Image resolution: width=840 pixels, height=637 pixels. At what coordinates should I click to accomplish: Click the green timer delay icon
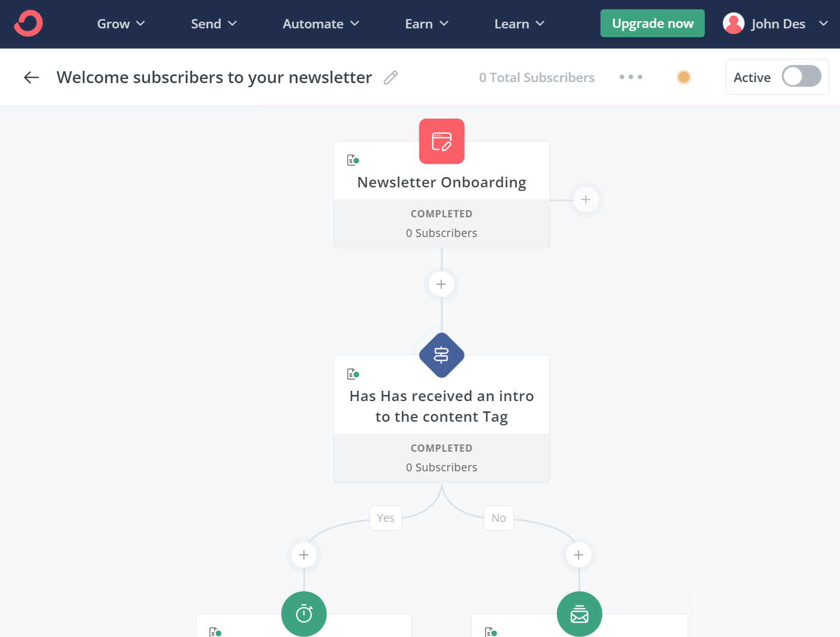304,614
